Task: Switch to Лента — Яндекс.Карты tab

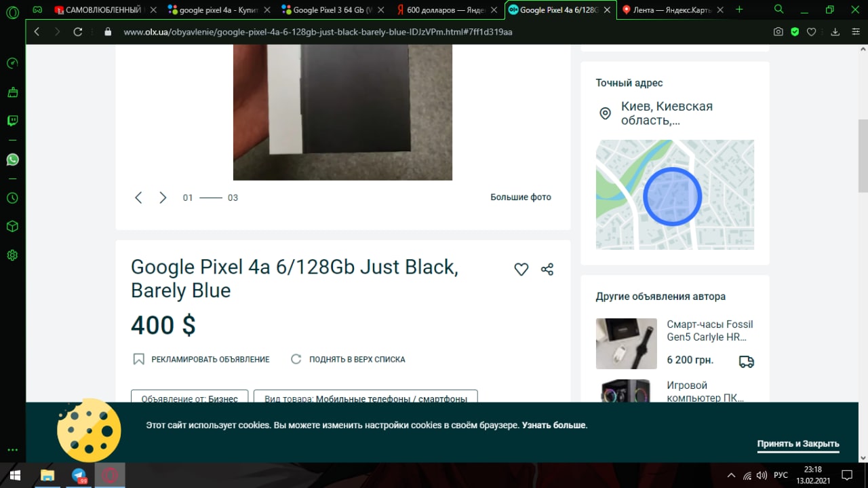Action: (671, 10)
